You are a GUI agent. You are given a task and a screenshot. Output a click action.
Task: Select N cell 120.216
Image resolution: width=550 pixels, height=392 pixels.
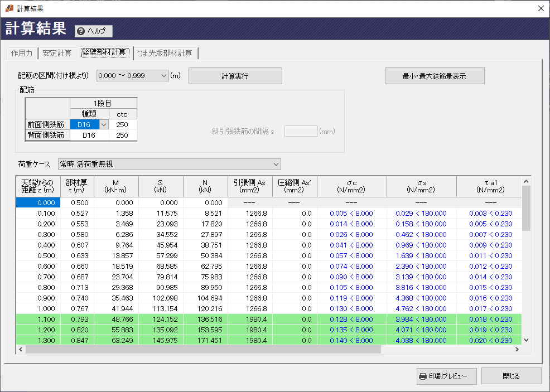coord(205,308)
